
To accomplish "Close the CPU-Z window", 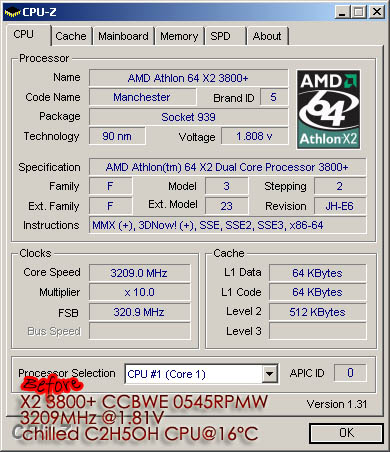I will pos(377,12).
